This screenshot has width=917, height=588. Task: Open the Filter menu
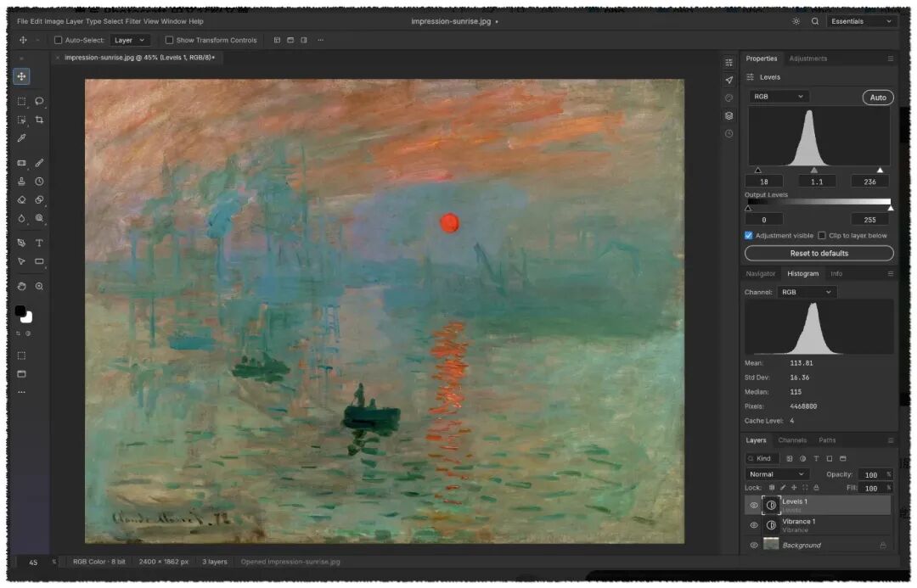click(x=132, y=21)
